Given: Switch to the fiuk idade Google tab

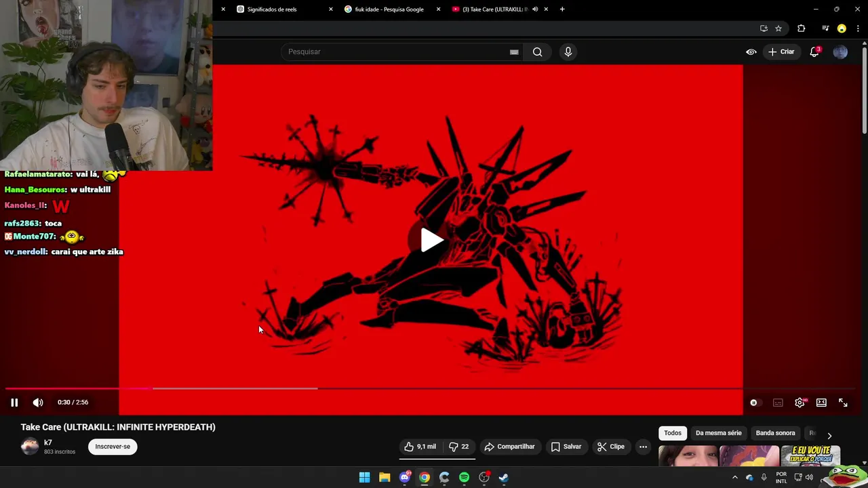Looking at the screenshot, I should point(389,9).
